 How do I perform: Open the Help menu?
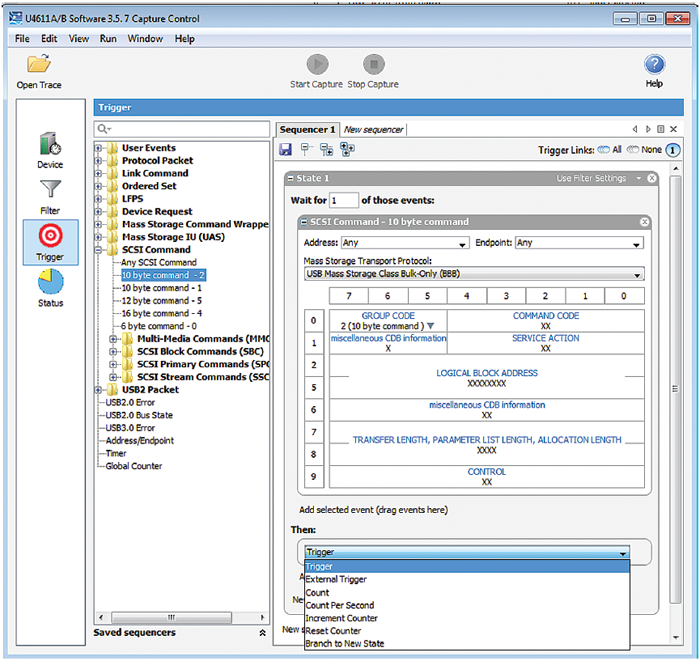[184, 39]
